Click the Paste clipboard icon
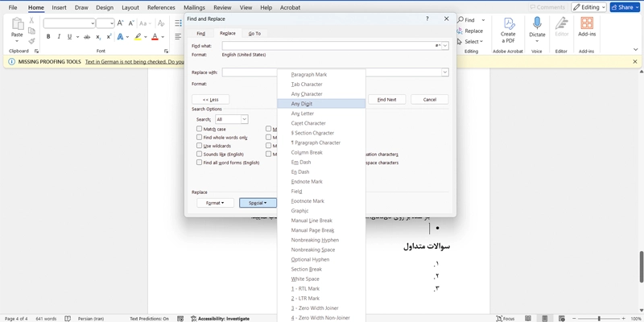The height and width of the screenshot is (322, 644). [x=17, y=25]
